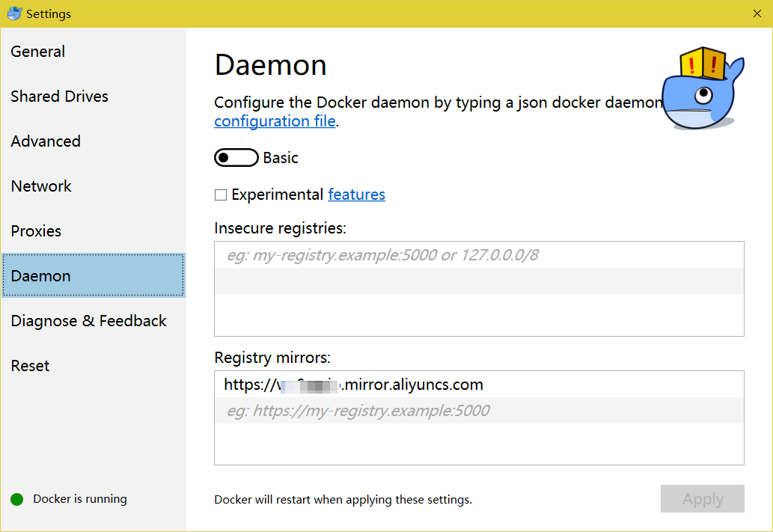Click the 'Docker will restart' notice text
This screenshot has width=773, height=532.
point(343,500)
